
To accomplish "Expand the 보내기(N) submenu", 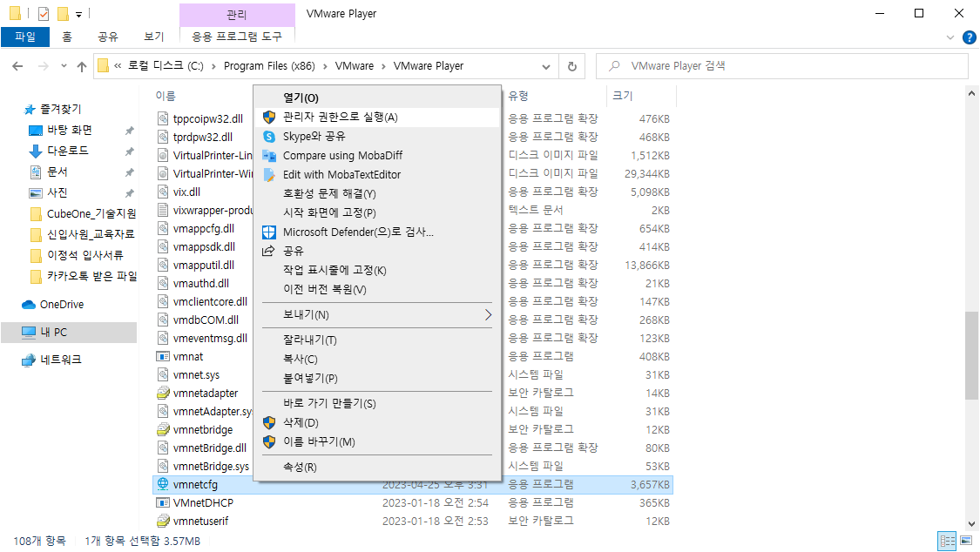I will point(377,314).
